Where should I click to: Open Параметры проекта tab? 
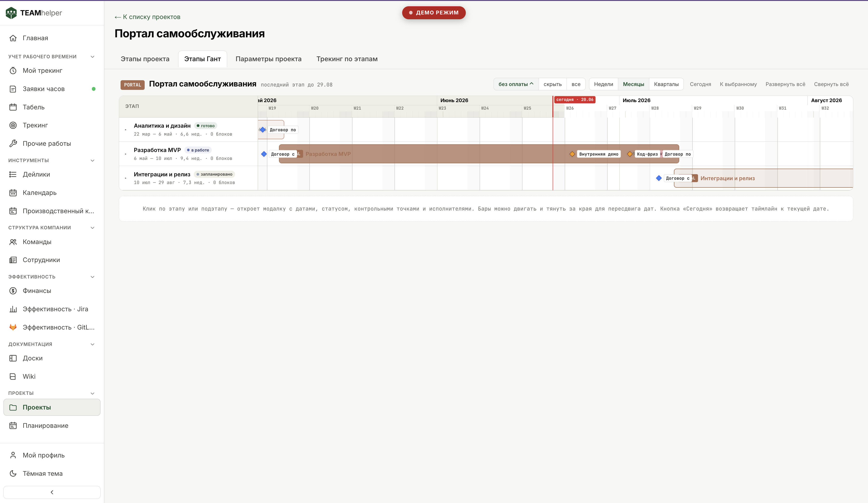pos(268,59)
